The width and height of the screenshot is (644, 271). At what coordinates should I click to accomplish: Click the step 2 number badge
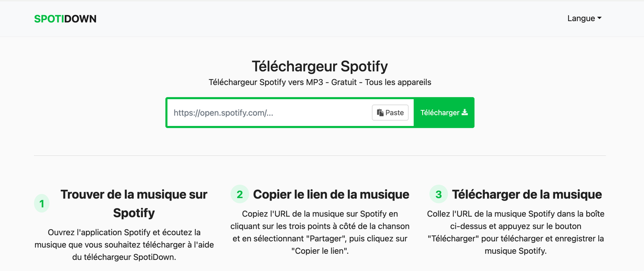(239, 194)
